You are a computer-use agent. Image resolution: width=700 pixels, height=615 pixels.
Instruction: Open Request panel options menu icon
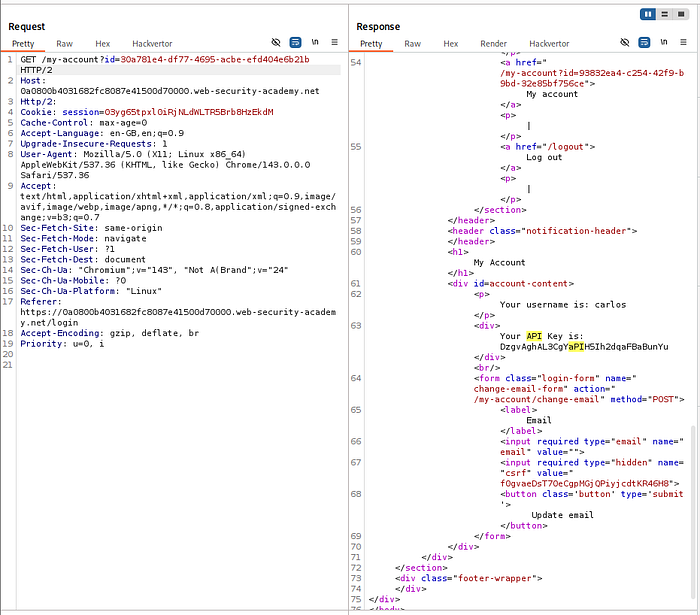pyautogui.click(x=334, y=42)
